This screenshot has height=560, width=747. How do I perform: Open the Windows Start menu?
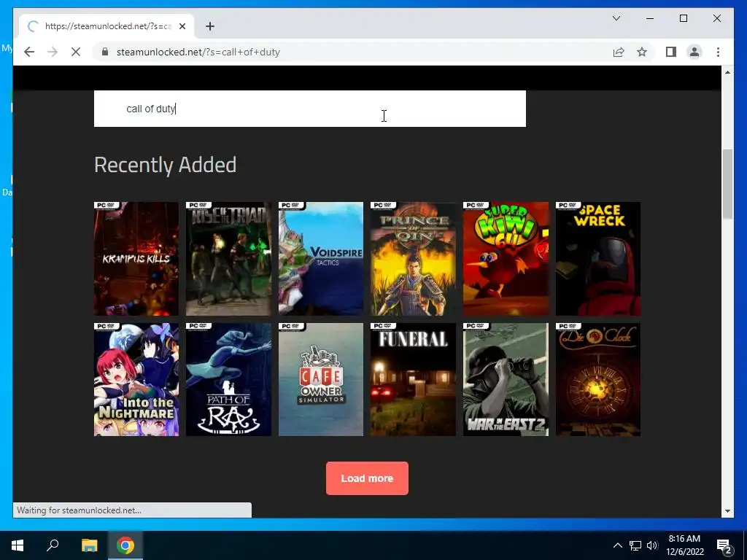coord(18,545)
